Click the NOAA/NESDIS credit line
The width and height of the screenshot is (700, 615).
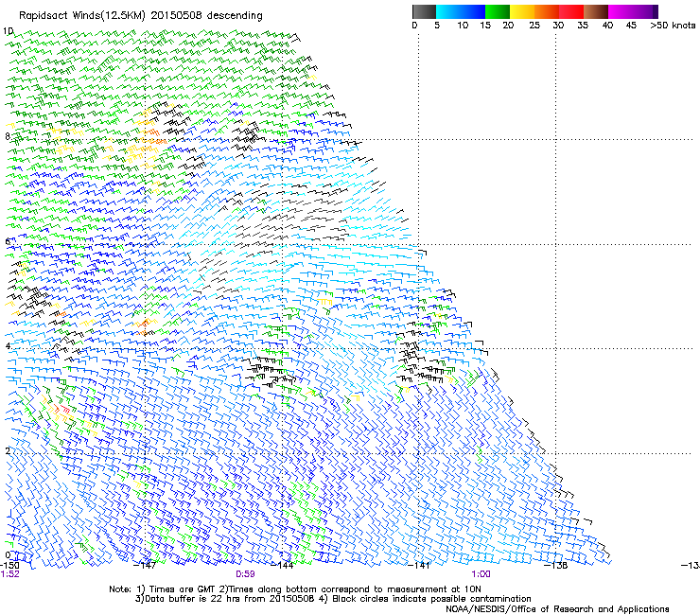pyautogui.click(x=557, y=608)
